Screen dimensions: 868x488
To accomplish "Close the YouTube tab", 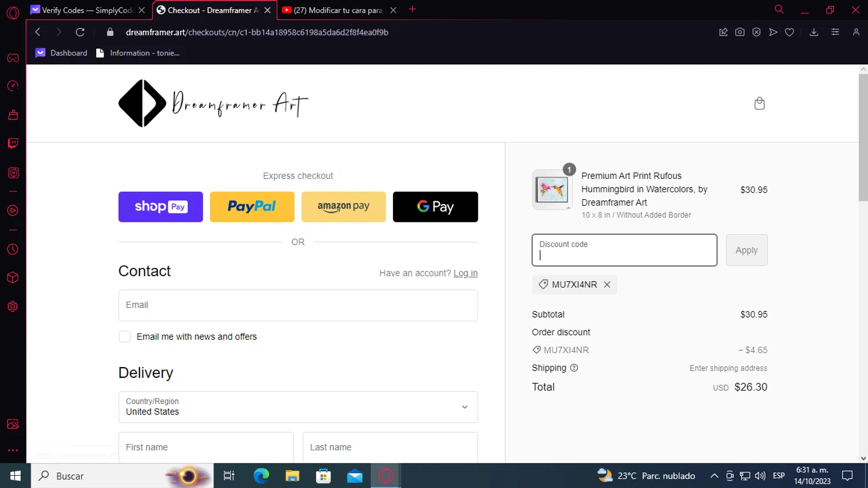I will coord(393,10).
